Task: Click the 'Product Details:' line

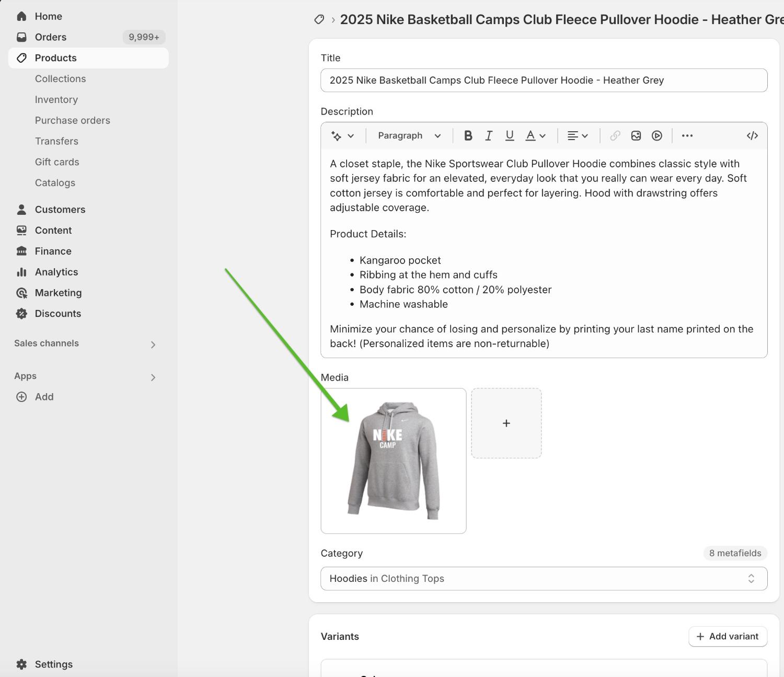Action: pyautogui.click(x=368, y=234)
